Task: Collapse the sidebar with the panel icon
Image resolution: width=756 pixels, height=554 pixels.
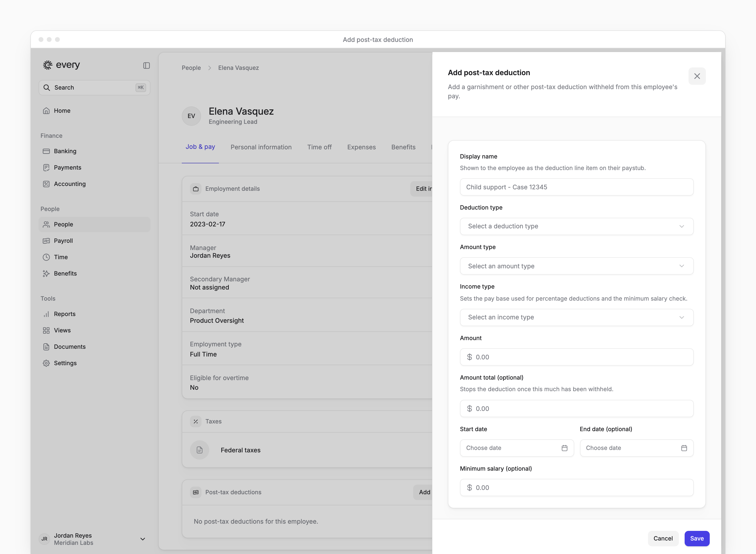Action: [146, 65]
